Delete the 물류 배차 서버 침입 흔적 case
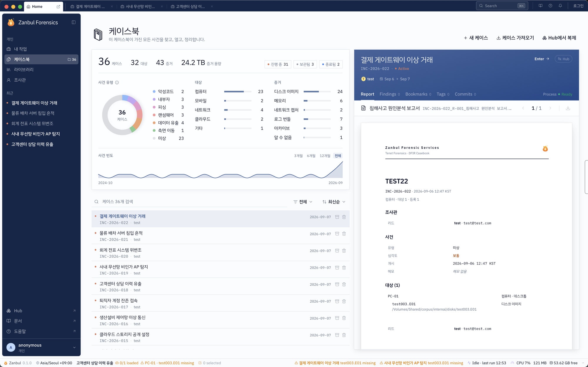The image size is (588, 367). point(344,234)
